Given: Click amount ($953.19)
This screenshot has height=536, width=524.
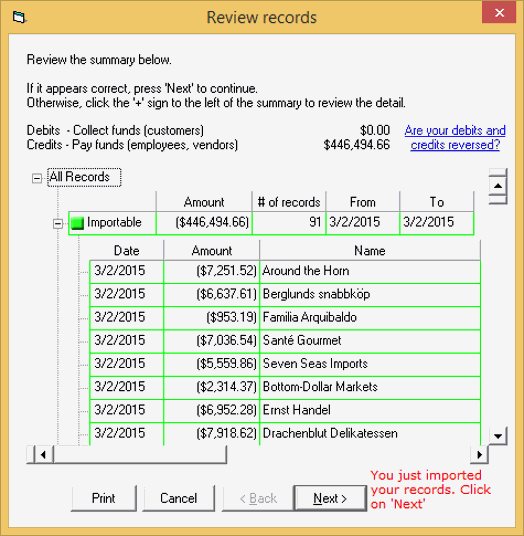Looking at the screenshot, I should pos(212,318).
